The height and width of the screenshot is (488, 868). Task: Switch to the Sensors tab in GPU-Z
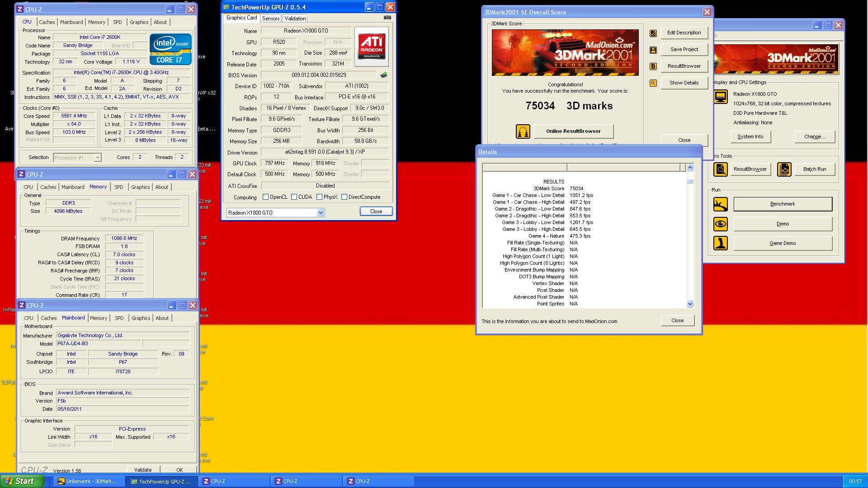pos(271,19)
